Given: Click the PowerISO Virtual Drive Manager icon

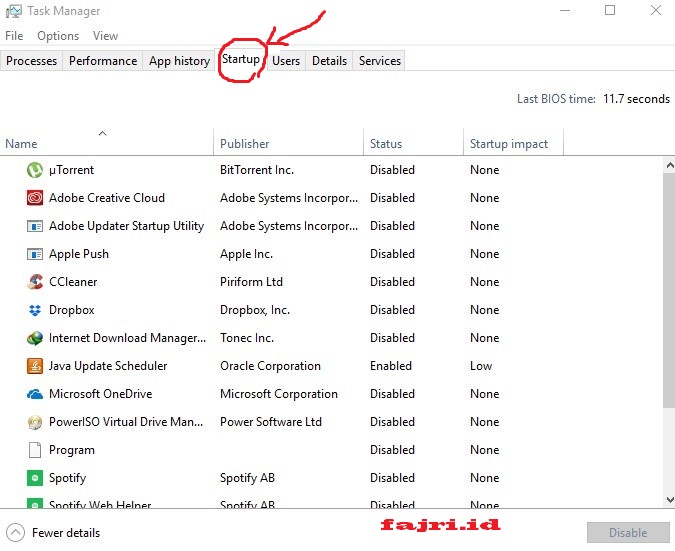Looking at the screenshot, I should click(x=35, y=422).
